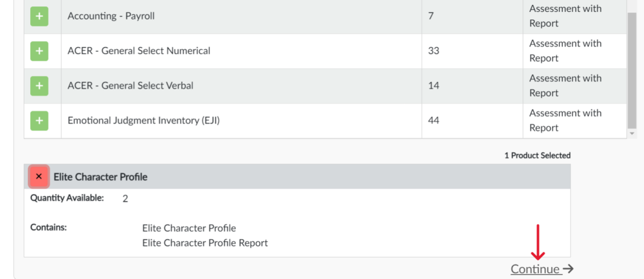Select the ACER - General Select Verbal name
Screen dimensions: 644x279
point(130,85)
